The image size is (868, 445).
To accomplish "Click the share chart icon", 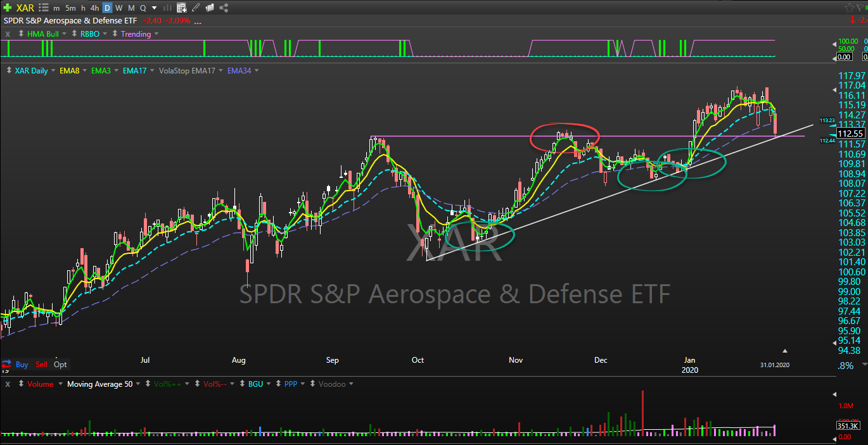I will coord(224,8).
